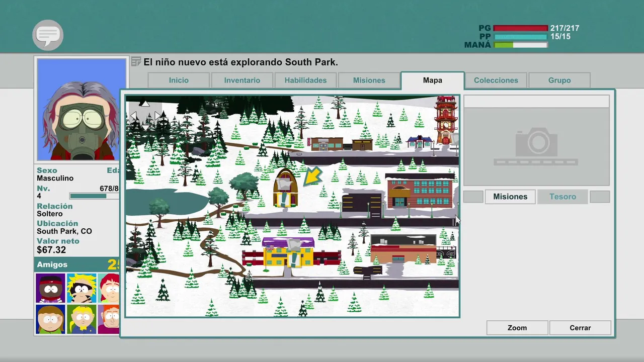Click the yellow player location arrow
644x362 pixels.
tap(312, 176)
